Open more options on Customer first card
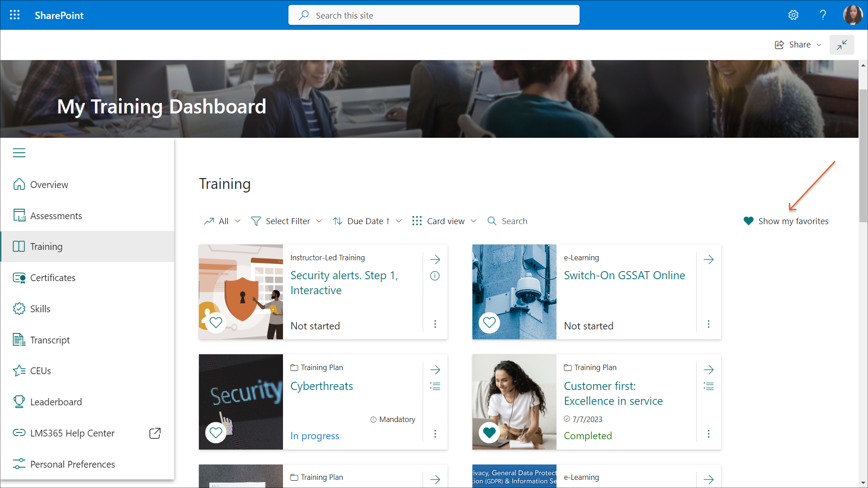 pos(708,434)
